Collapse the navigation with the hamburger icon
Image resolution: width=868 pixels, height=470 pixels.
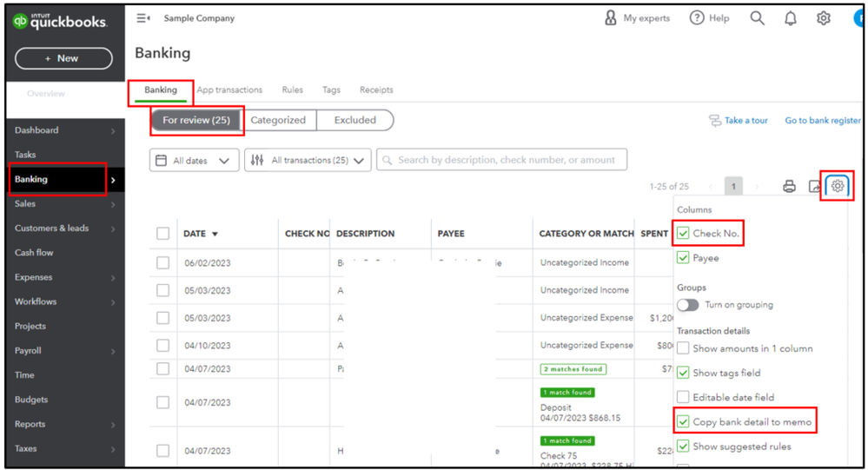pyautogui.click(x=143, y=18)
